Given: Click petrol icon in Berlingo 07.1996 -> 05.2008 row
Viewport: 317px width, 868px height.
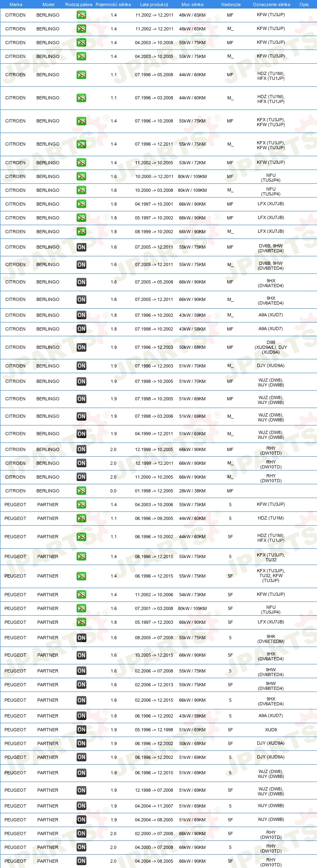Looking at the screenshot, I should [81, 75].
